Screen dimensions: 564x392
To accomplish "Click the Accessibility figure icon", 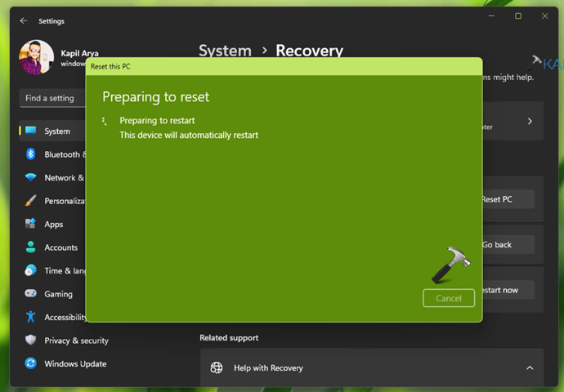I will pos(30,317).
